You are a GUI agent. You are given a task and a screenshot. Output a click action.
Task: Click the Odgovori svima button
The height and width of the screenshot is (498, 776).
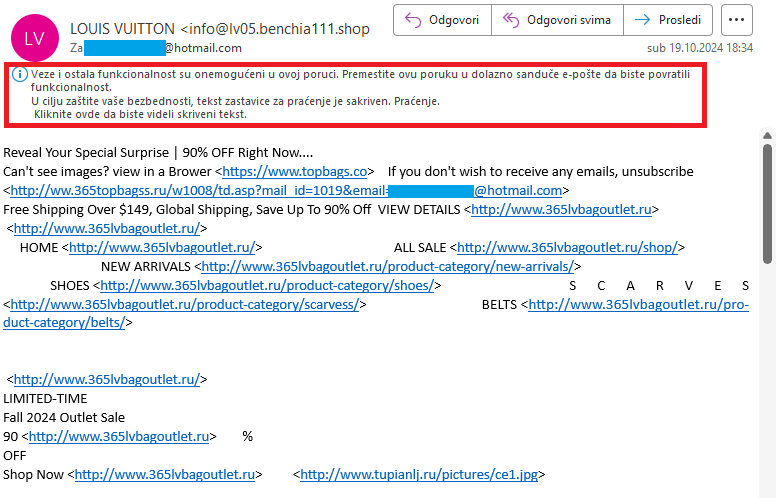(x=557, y=20)
